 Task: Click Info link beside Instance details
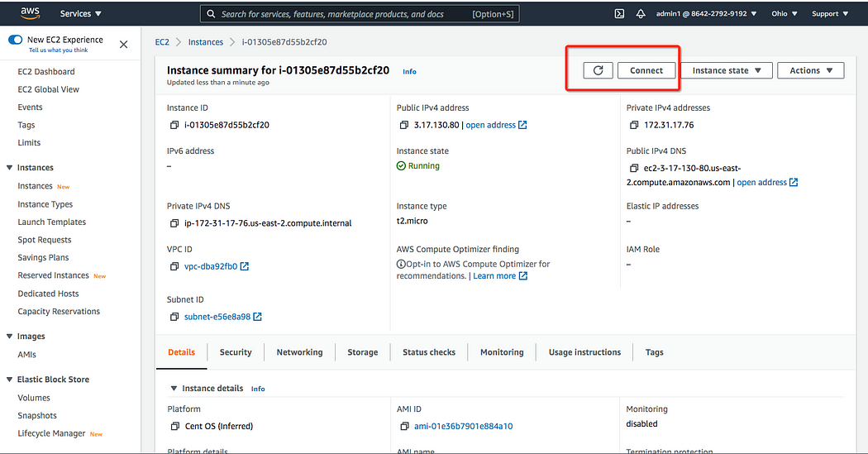pyautogui.click(x=258, y=389)
